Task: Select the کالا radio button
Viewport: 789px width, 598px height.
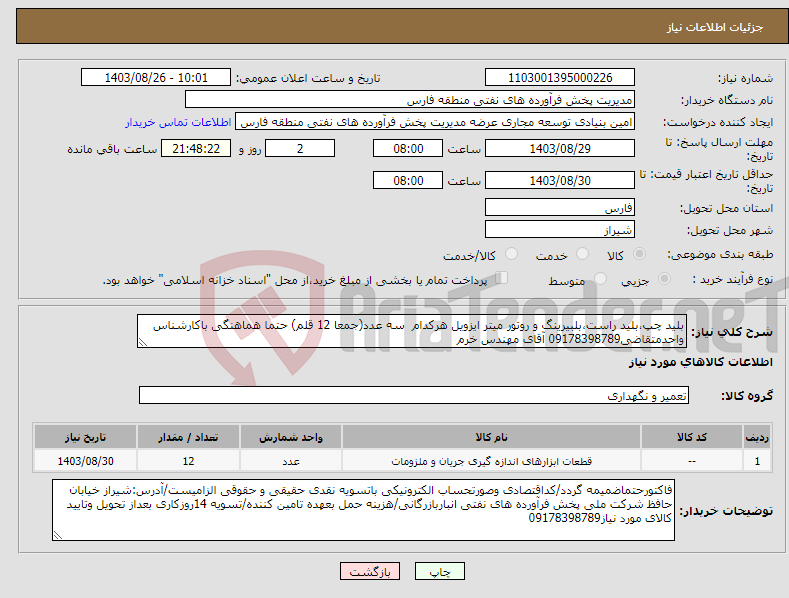Action: click(639, 254)
